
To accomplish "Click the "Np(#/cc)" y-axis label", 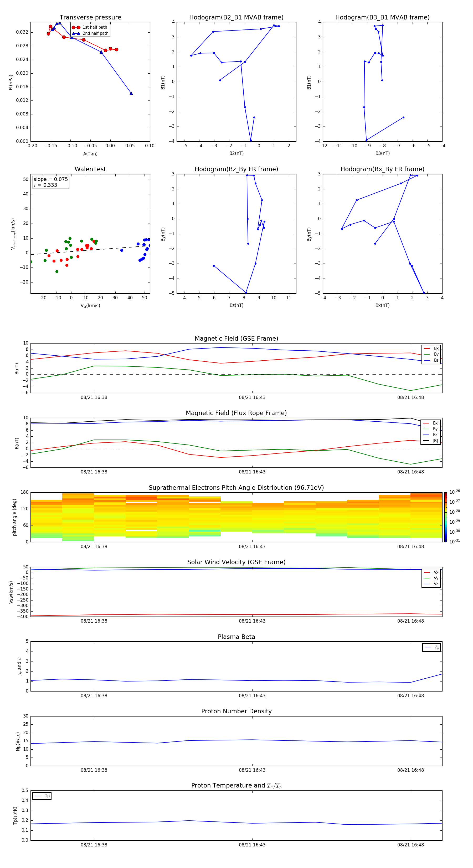I will click(x=18, y=741).
